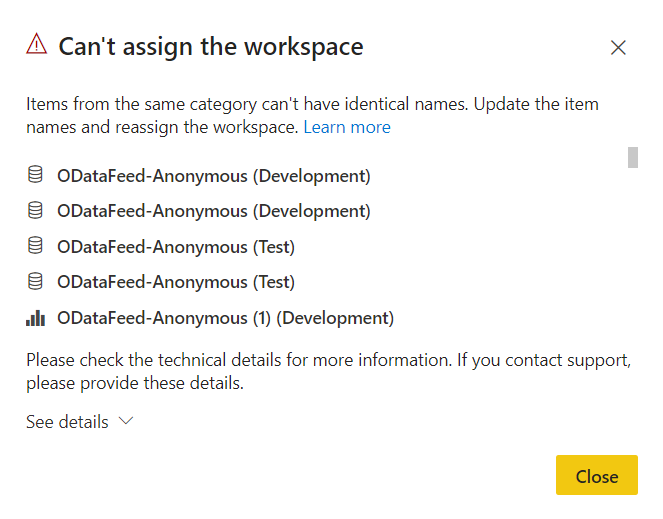The image size is (663, 519).
Task: Click the red warning triangle icon
Action: point(37,44)
